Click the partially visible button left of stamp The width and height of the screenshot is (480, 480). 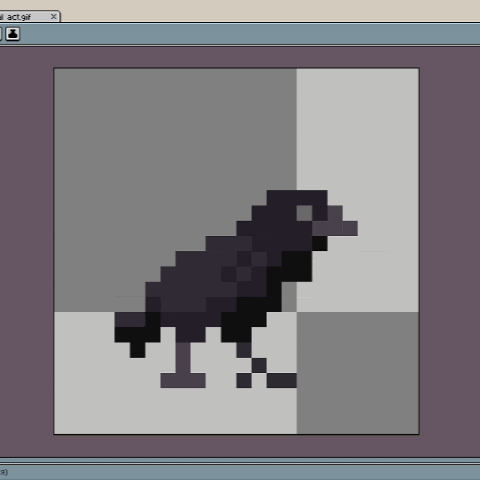coord(1,34)
